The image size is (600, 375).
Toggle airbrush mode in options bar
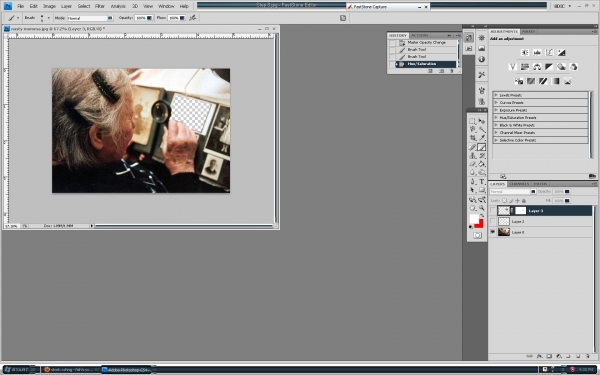click(x=193, y=18)
